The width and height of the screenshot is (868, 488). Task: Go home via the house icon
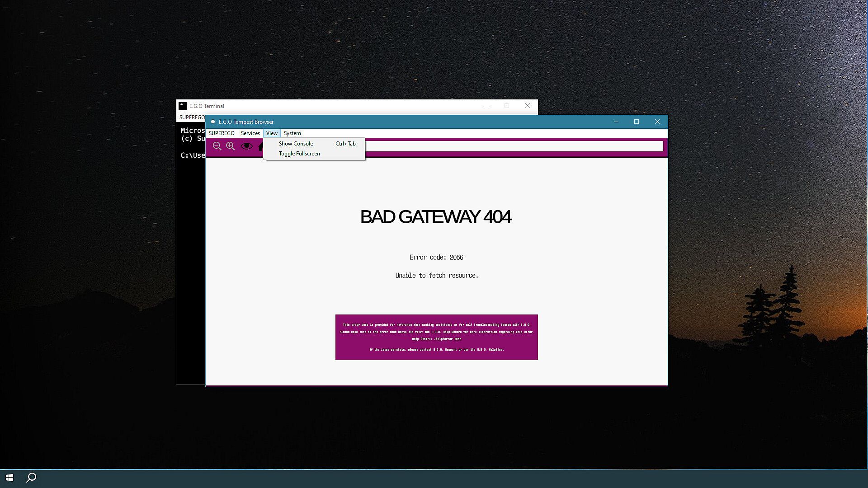pos(261,146)
